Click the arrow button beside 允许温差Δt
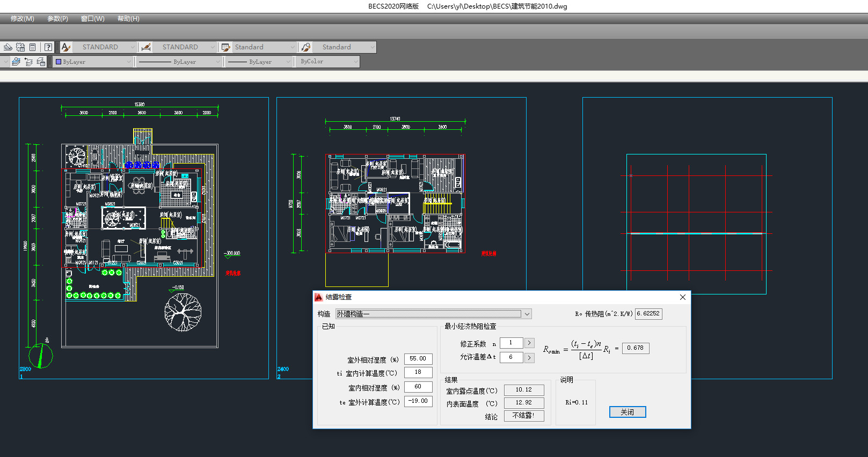The width and height of the screenshot is (868, 457). (x=529, y=357)
